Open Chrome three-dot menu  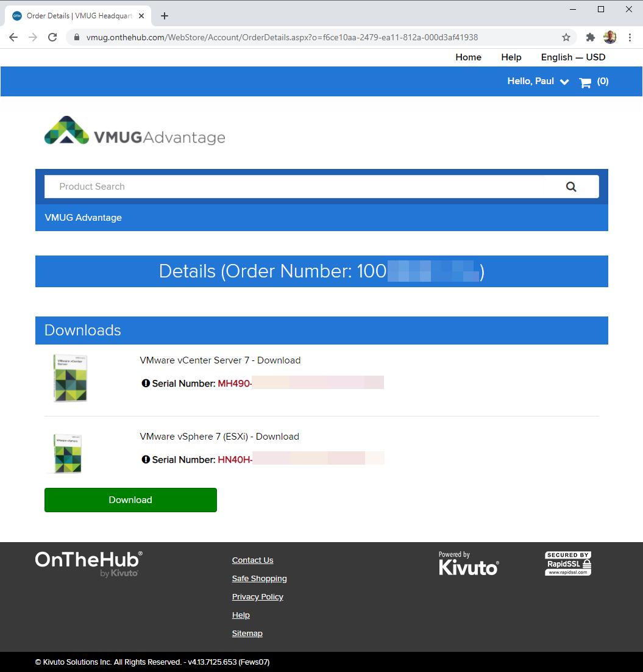(630, 37)
